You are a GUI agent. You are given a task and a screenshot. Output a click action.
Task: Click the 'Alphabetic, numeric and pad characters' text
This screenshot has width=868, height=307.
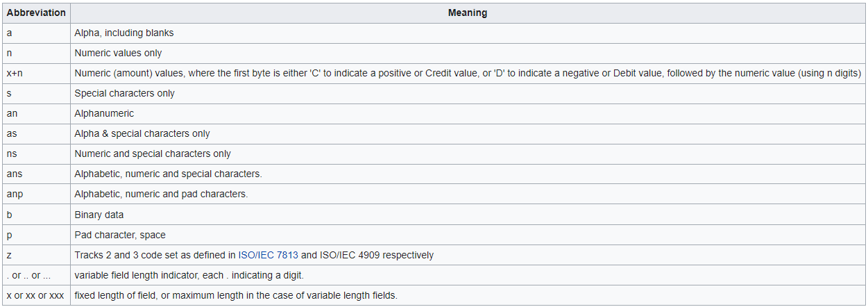[x=161, y=194]
